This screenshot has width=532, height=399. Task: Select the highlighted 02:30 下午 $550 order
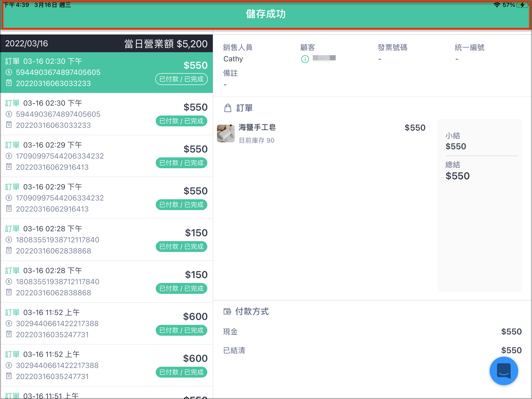pyautogui.click(x=107, y=72)
